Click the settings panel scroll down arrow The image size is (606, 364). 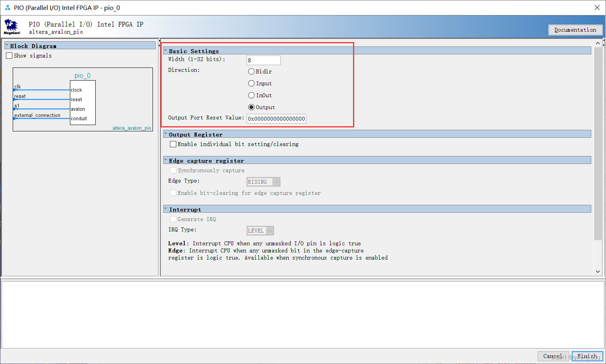pyautogui.click(x=598, y=272)
